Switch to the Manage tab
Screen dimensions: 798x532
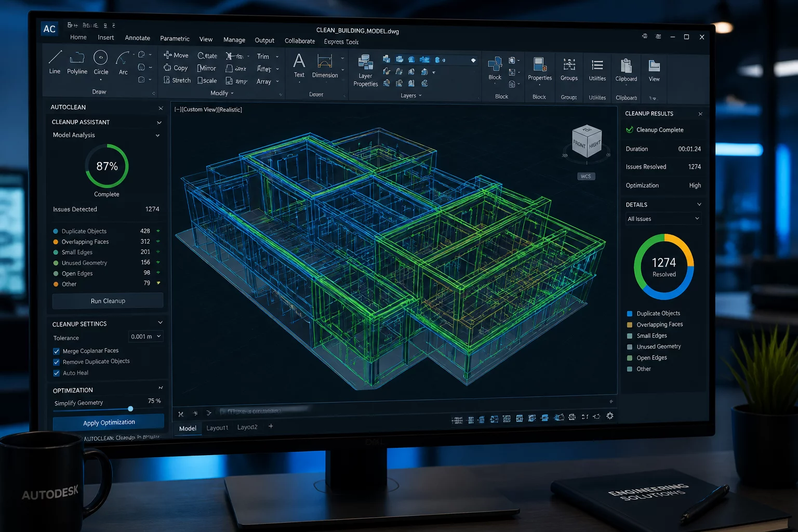click(234, 40)
